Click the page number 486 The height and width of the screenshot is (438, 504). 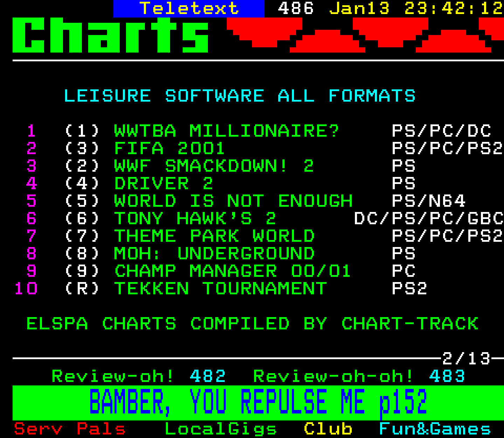click(296, 8)
